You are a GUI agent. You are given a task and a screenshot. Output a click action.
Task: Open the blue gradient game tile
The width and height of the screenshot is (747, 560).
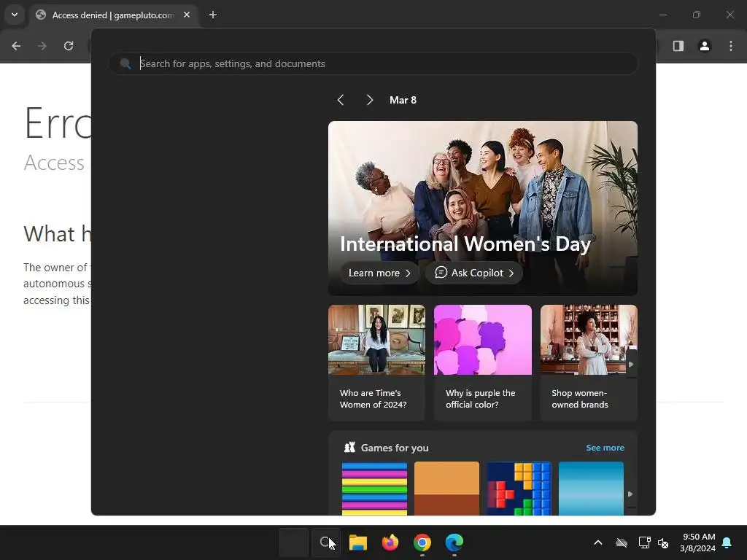pyautogui.click(x=591, y=489)
